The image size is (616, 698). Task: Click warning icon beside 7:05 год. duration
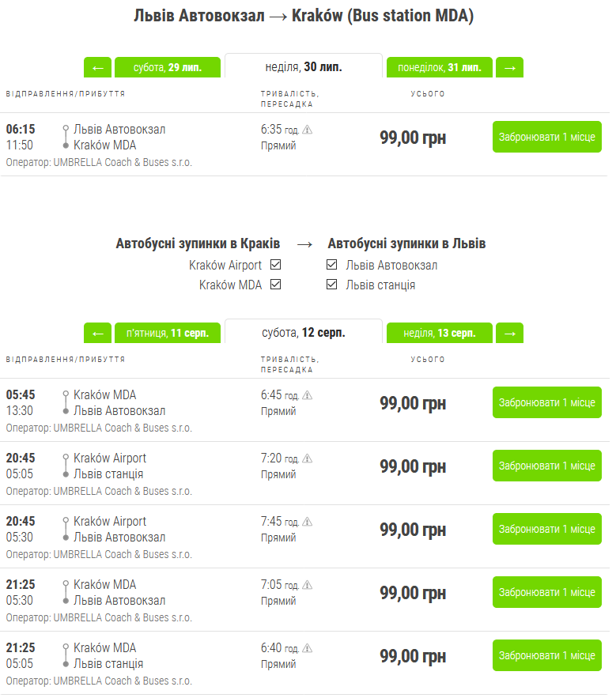308,585
